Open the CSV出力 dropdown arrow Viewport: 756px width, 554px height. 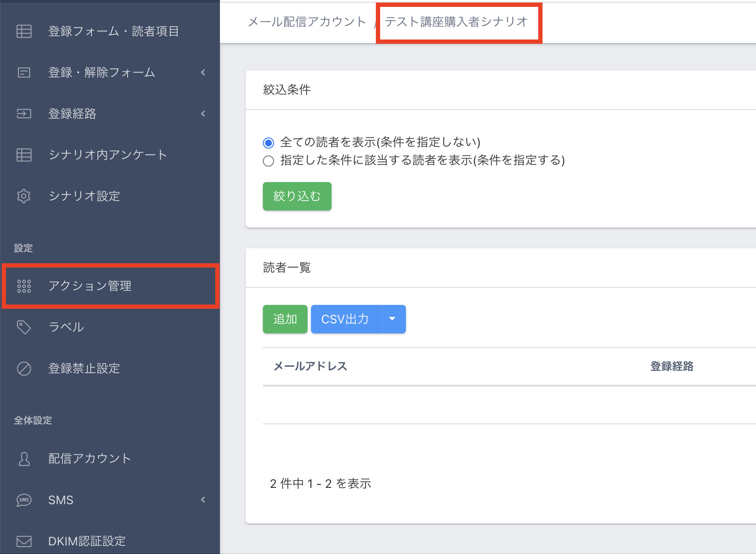pos(392,319)
